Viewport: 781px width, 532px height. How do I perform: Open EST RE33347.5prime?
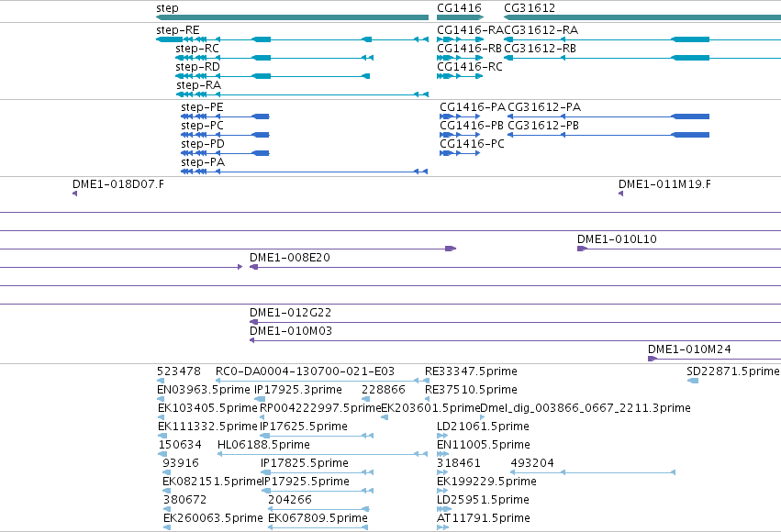pos(471,371)
